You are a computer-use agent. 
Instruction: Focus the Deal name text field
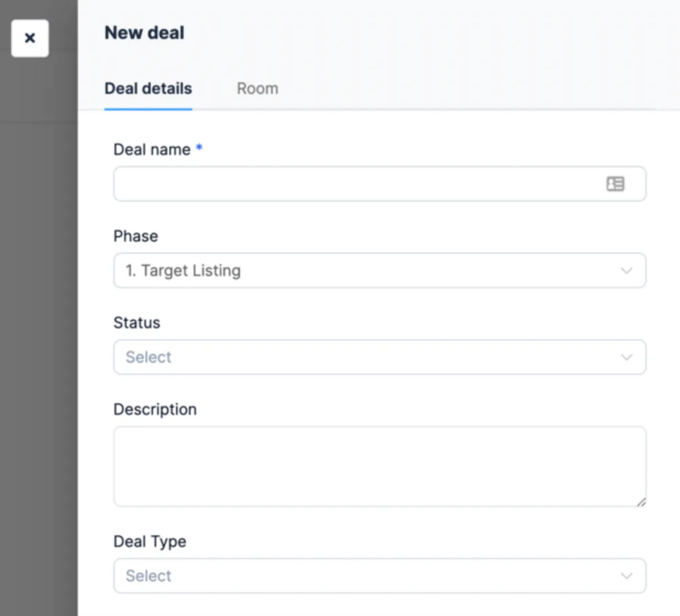pyautogui.click(x=380, y=184)
